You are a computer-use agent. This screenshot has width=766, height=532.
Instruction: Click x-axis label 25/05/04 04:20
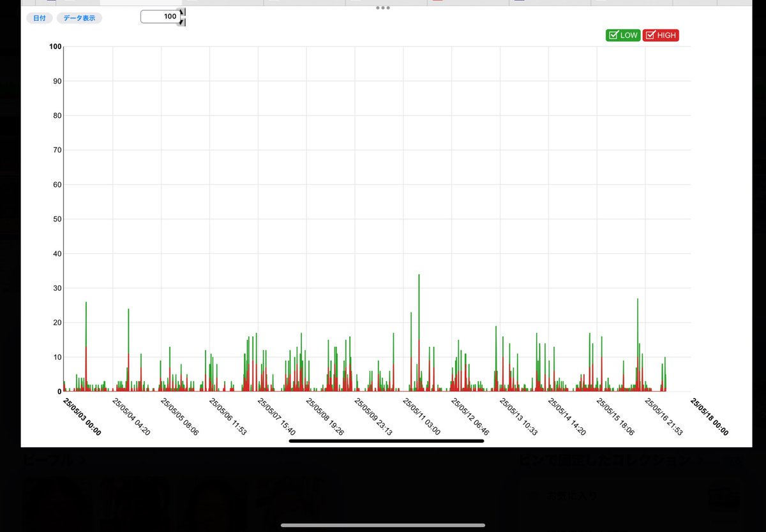131,417
